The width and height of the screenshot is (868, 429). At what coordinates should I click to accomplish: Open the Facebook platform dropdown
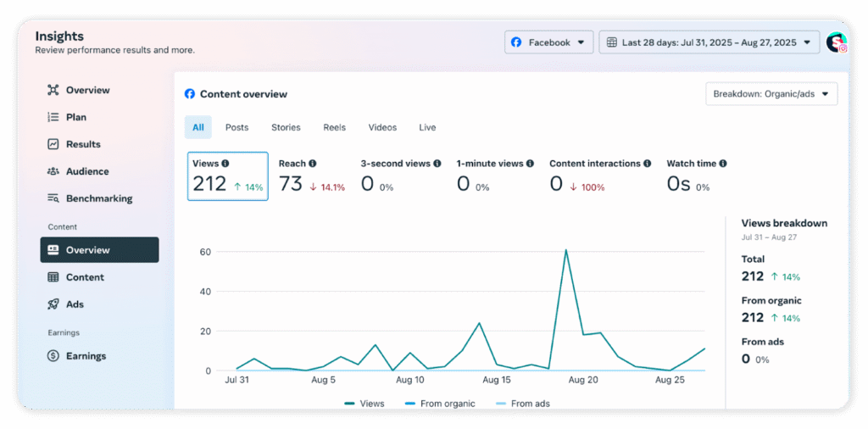click(x=548, y=42)
